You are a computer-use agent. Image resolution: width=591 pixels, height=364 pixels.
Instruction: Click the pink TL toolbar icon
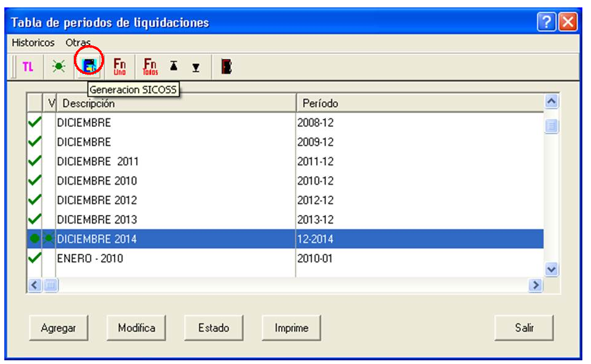coord(28,67)
